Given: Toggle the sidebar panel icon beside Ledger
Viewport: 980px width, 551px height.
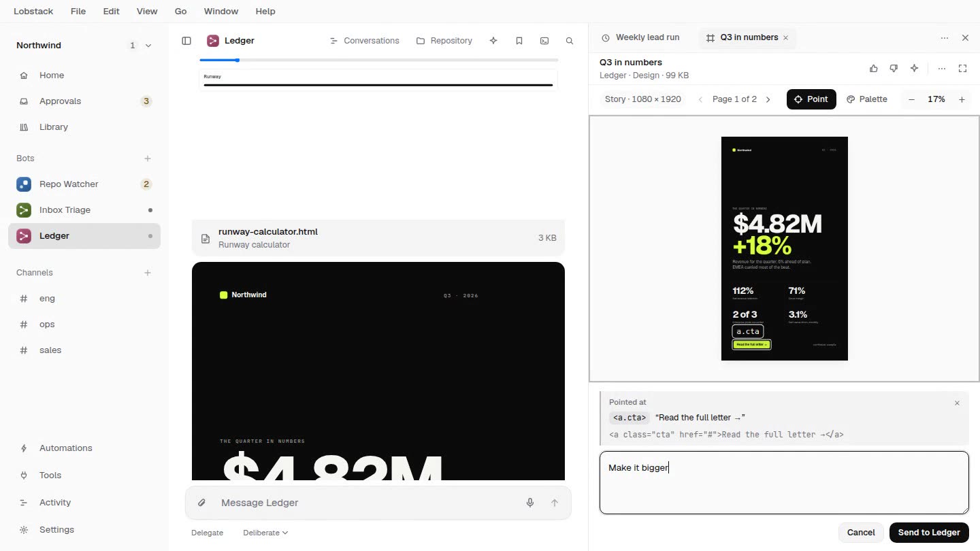Looking at the screenshot, I should (186, 41).
